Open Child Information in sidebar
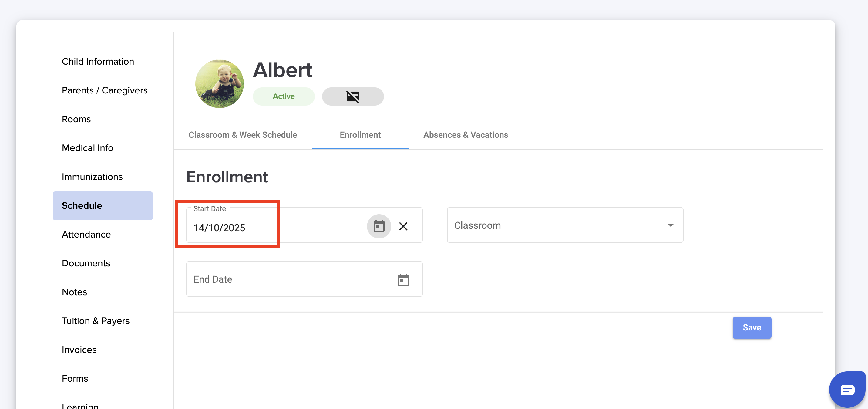The height and width of the screenshot is (409, 868). [x=98, y=61]
